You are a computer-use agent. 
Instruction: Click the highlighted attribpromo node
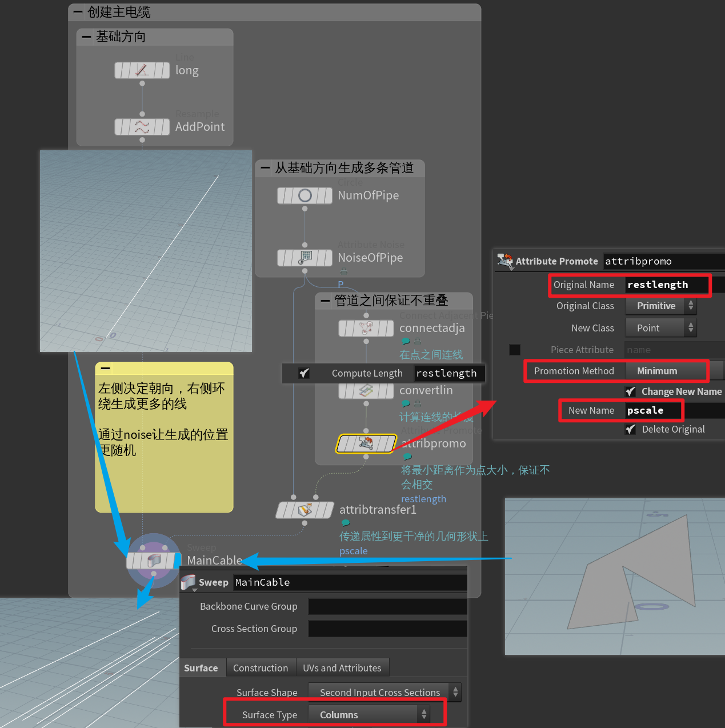[x=366, y=443]
